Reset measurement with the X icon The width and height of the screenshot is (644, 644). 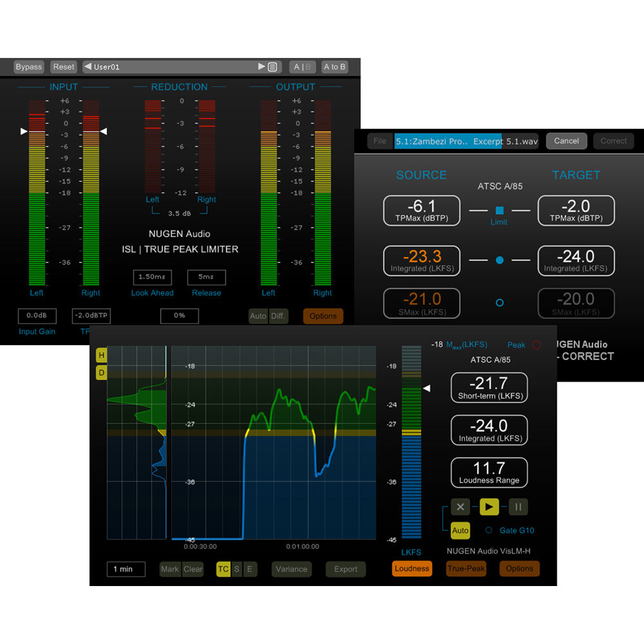point(460,507)
